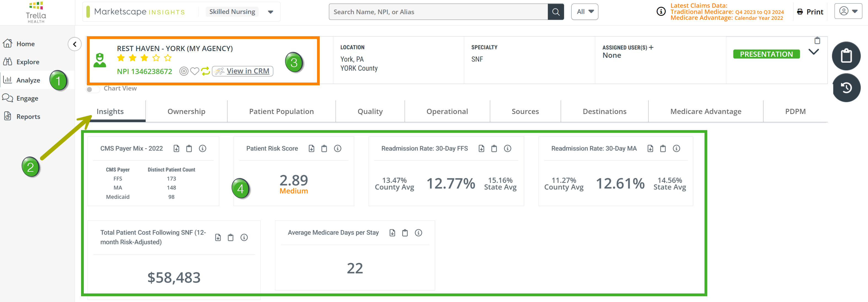The image size is (868, 302).
Task: Click the green compare arrows icon
Action: point(205,71)
